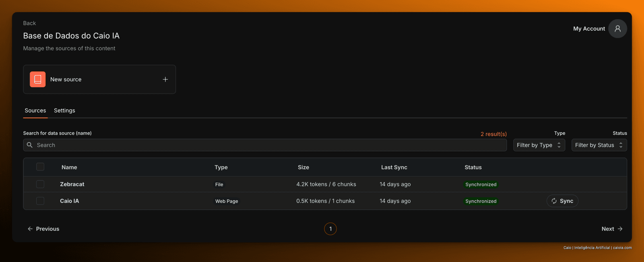Screen dimensions: 644x262
Task: Click the Sync button text for Caio IA
Action: (566, 201)
